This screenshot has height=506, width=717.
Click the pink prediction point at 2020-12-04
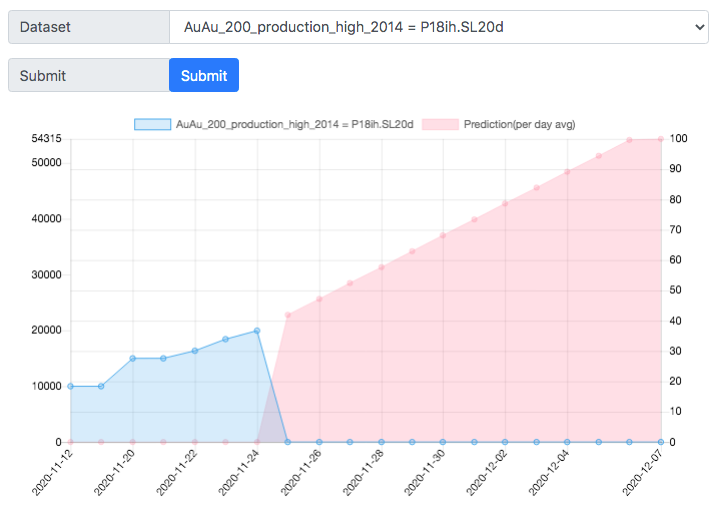click(567, 172)
